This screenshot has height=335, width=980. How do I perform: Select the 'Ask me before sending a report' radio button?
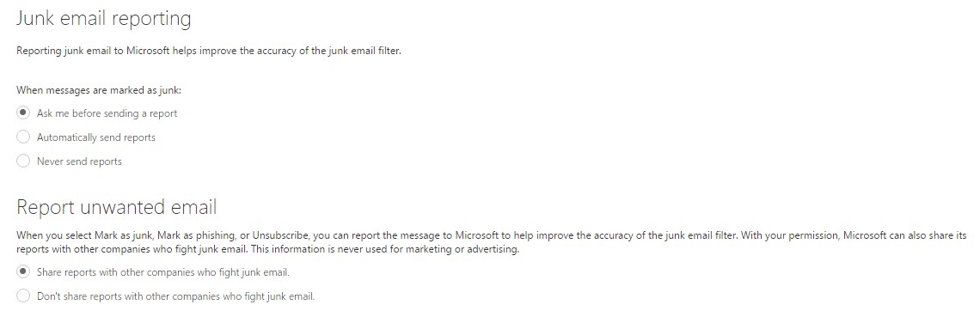tap(23, 113)
